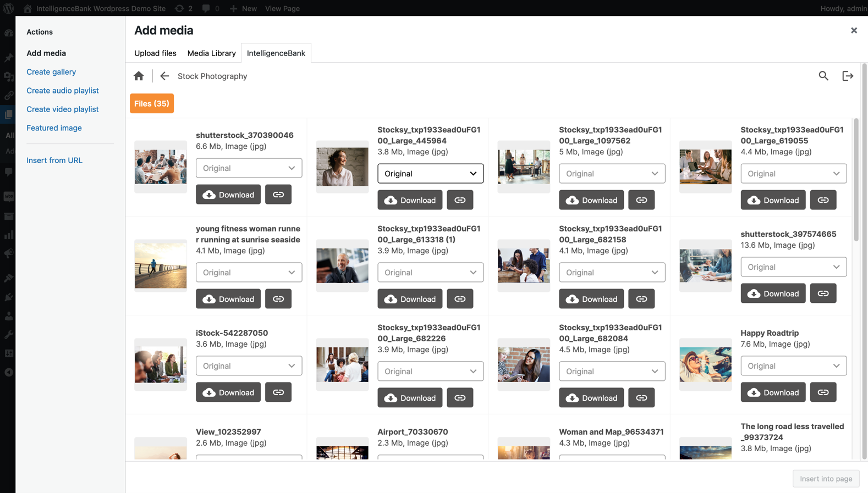
Task: Download the shutterstock_370390046 image
Action: click(x=228, y=195)
